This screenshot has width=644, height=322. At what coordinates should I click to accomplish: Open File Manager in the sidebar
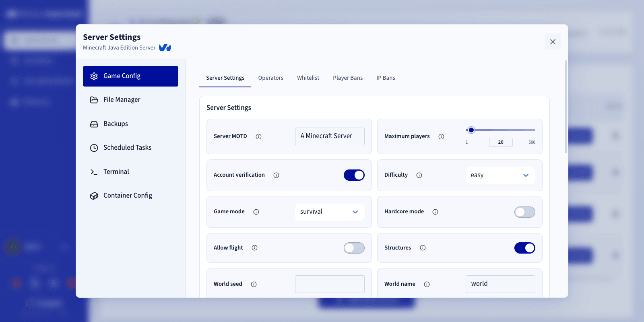click(x=130, y=100)
